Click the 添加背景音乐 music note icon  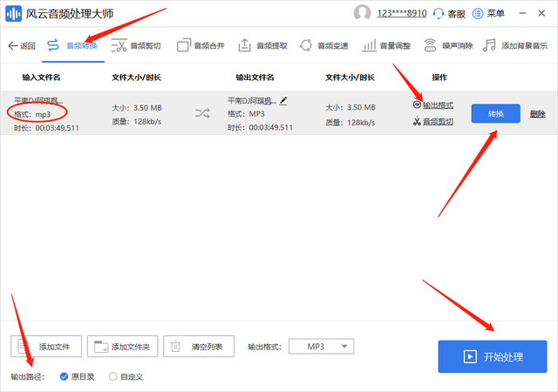pyautogui.click(x=489, y=45)
